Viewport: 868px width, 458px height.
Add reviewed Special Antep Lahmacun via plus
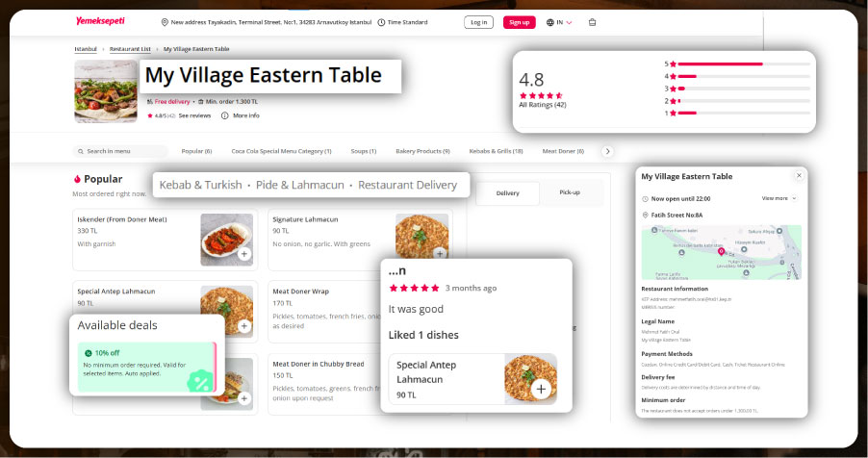pos(541,389)
